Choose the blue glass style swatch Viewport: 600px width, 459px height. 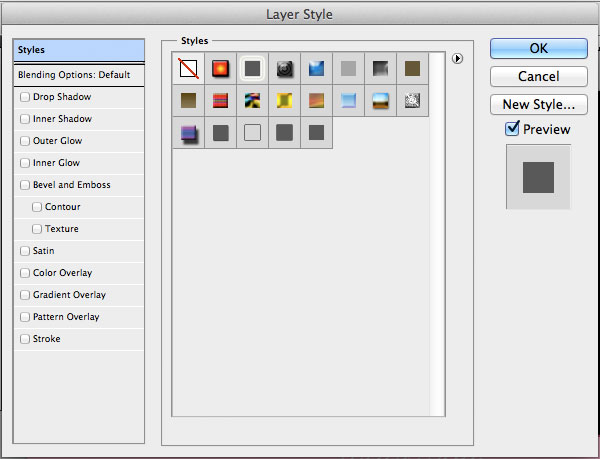click(316, 68)
